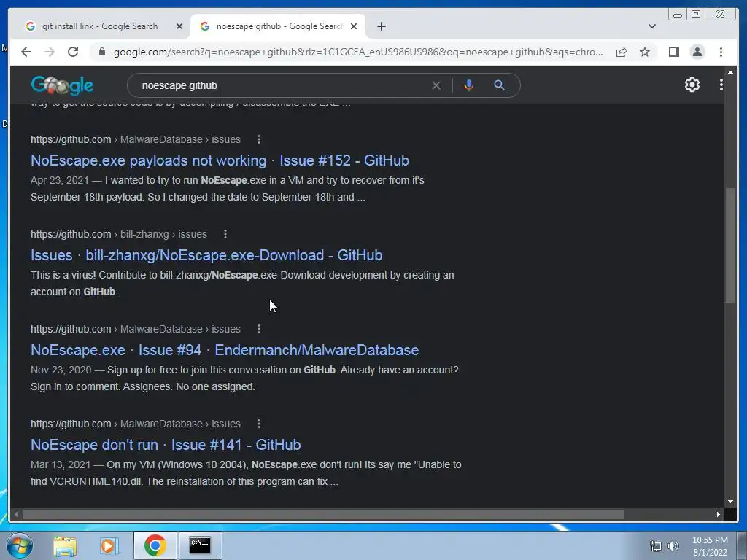Click the github.com › bill-zhanxg › issues breadcrumb

point(119,234)
